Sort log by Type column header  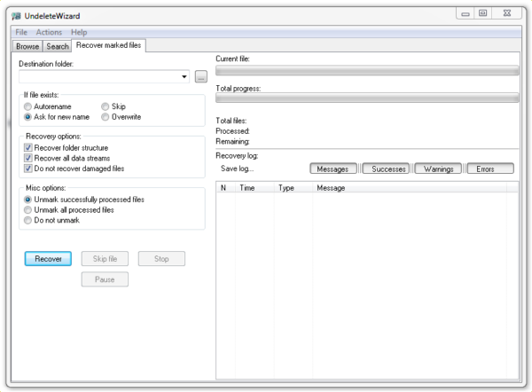(293, 188)
